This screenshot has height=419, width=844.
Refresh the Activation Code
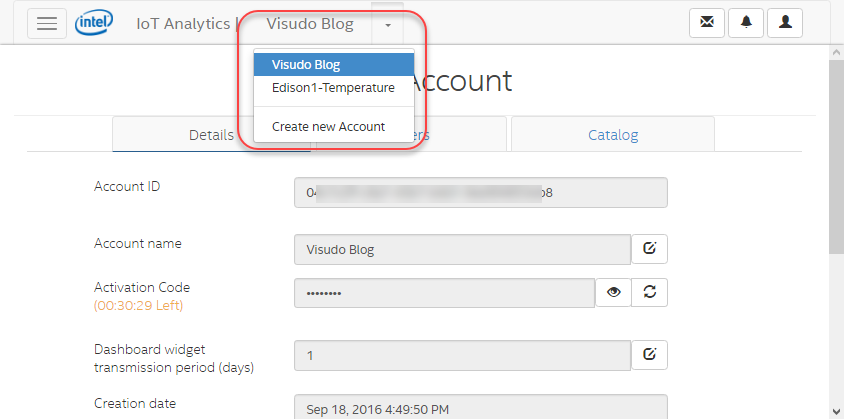(650, 292)
